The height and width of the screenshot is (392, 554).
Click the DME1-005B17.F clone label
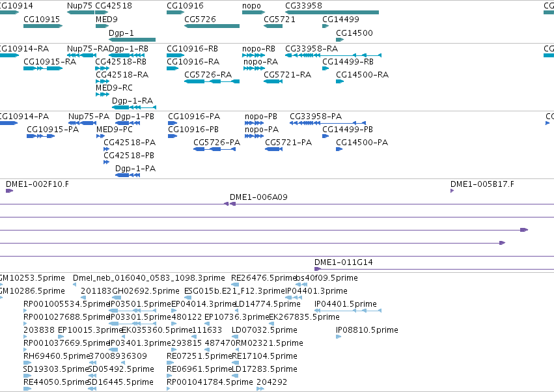click(x=482, y=184)
